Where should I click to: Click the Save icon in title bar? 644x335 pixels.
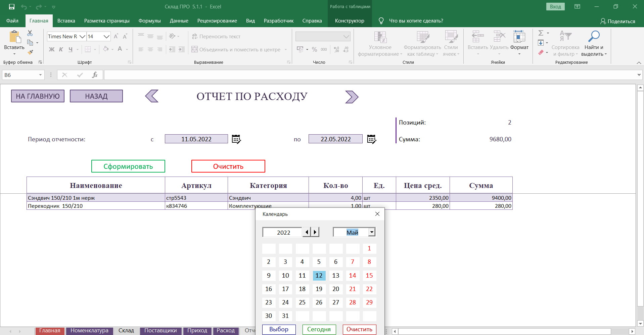tap(12, 7)
